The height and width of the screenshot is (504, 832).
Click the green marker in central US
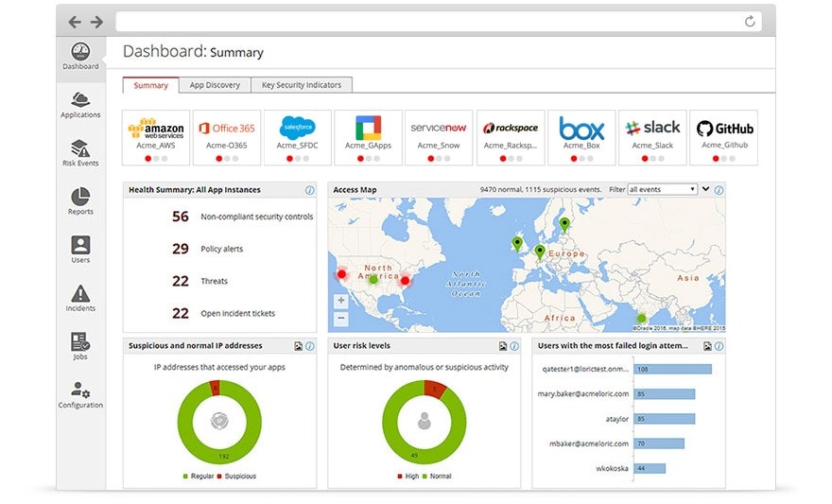pyautogui.click(x=373, y=279)
